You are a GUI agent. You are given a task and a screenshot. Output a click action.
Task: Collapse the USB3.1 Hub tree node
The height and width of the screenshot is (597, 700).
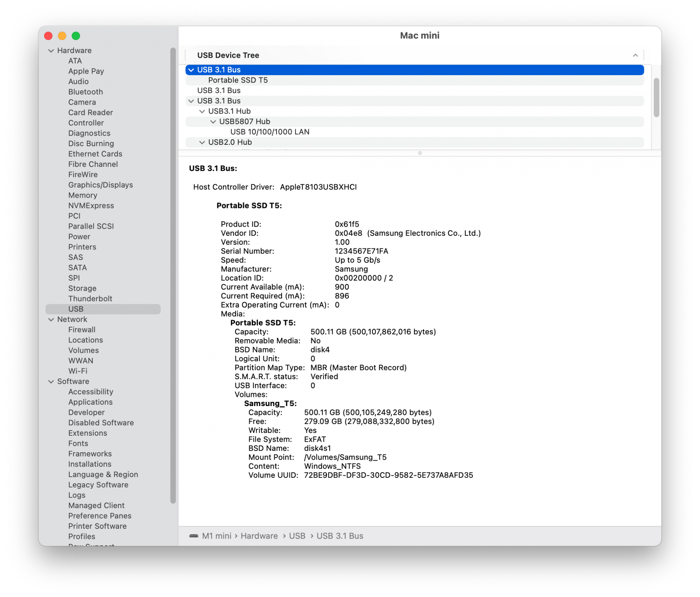pyautogui.click(x=202, y=111)
